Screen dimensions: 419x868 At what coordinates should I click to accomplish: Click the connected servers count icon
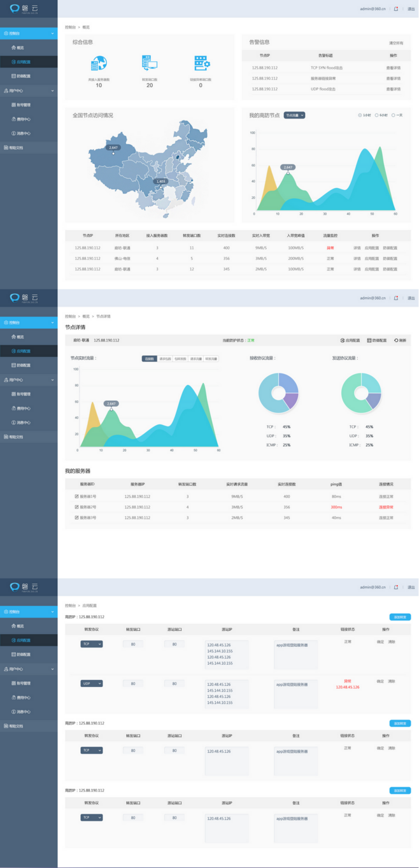tap(99, 64)
